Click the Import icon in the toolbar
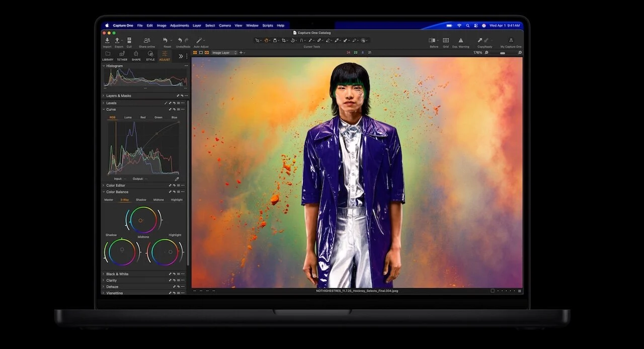Image resolution: width=644 pixels, height=349 pixels. 107,40
